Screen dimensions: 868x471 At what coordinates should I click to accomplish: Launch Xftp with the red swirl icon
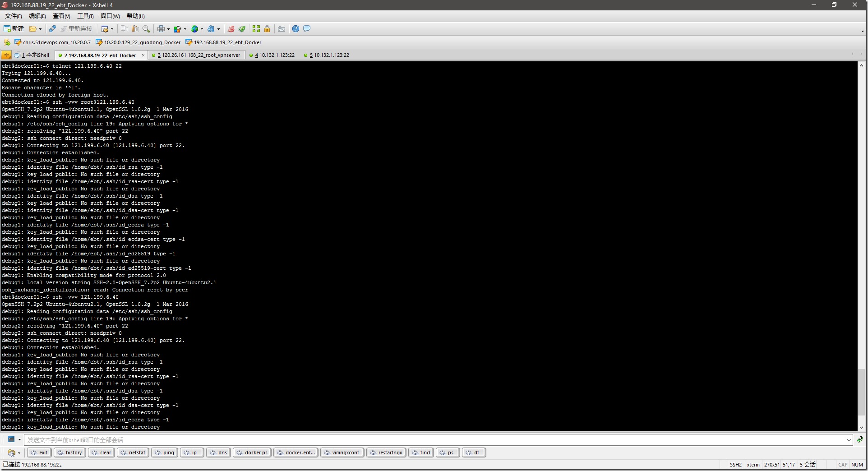tap(231, 29)
